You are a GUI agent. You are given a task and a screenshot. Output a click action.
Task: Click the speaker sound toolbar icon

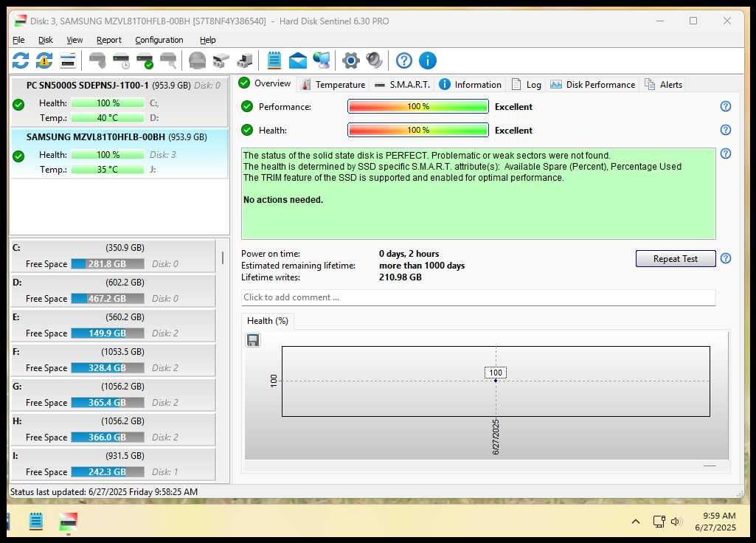click(x=374, y=60)
